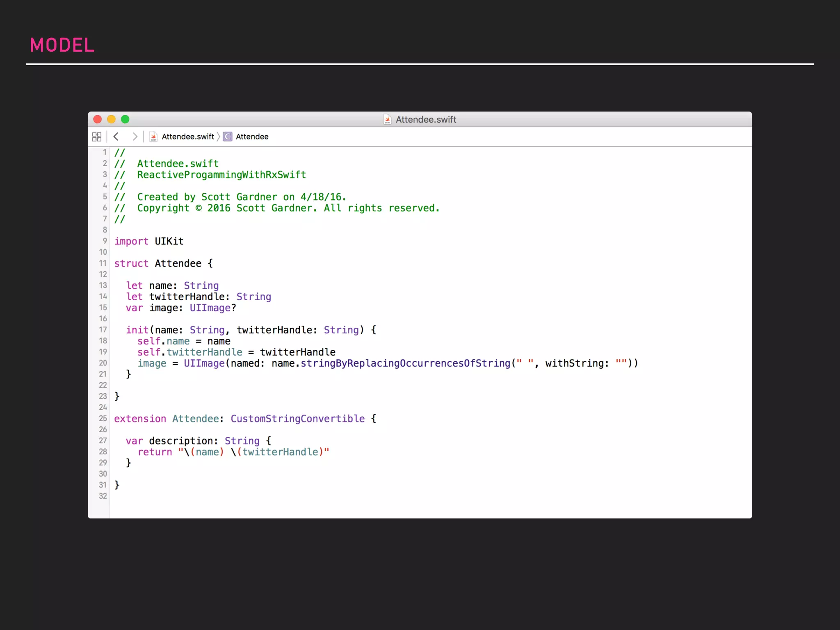
Task: Open the Attendee symbol jump bar segment
Action: click(252, 137)
